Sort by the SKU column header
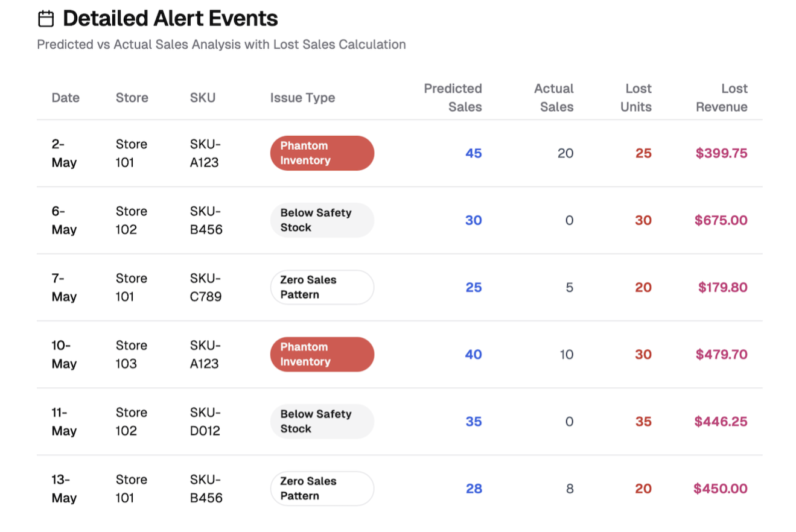Viewport: 796px width, 532px height. (x=202, y=98)
